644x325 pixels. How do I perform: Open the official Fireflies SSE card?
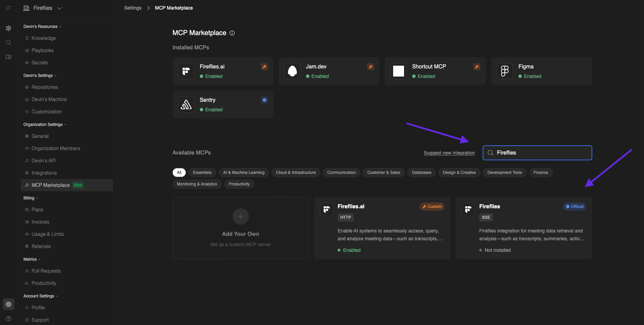[524, 228]
